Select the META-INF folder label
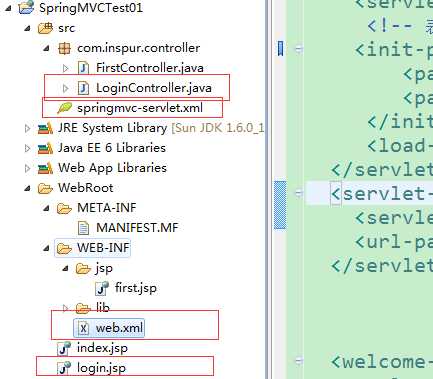The height and width of the screenshot is (379, 433). click(x=107, y=208)
